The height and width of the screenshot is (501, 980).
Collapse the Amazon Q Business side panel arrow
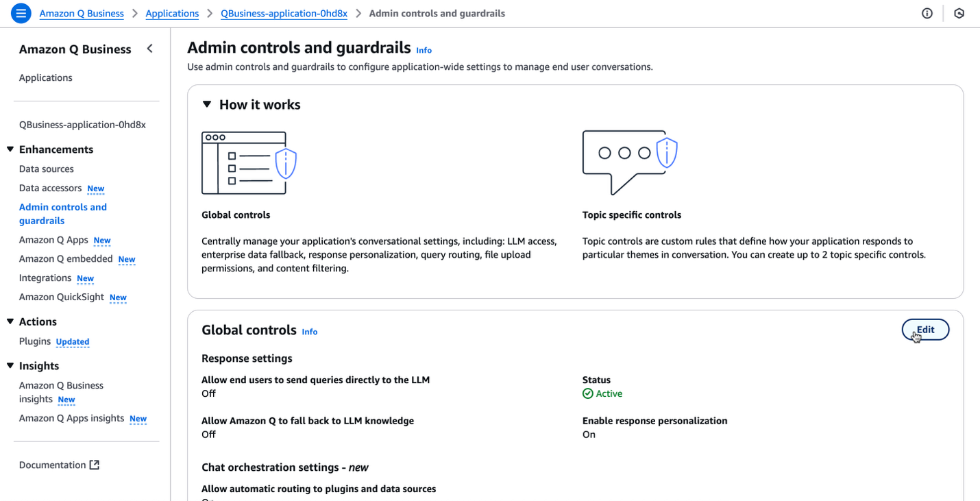click(x=149, y=49)
